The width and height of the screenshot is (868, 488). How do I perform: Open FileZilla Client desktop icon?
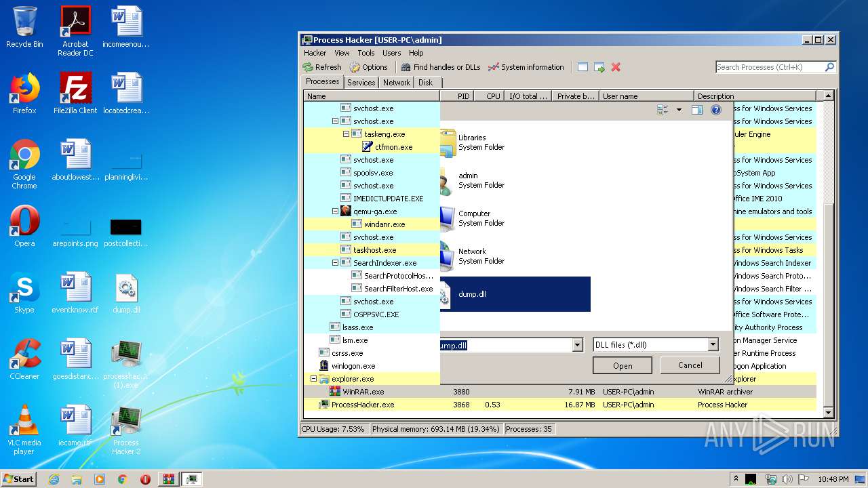point(75,94)
